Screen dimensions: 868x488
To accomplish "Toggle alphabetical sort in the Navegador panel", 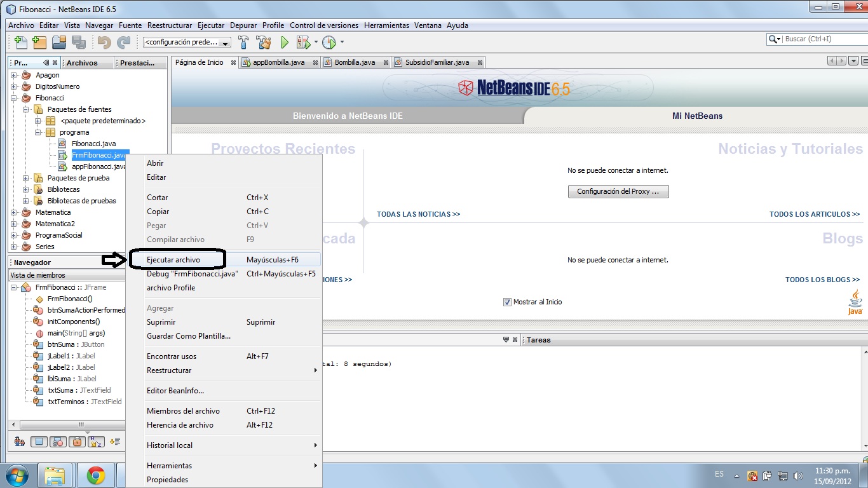I will point(96,441).
